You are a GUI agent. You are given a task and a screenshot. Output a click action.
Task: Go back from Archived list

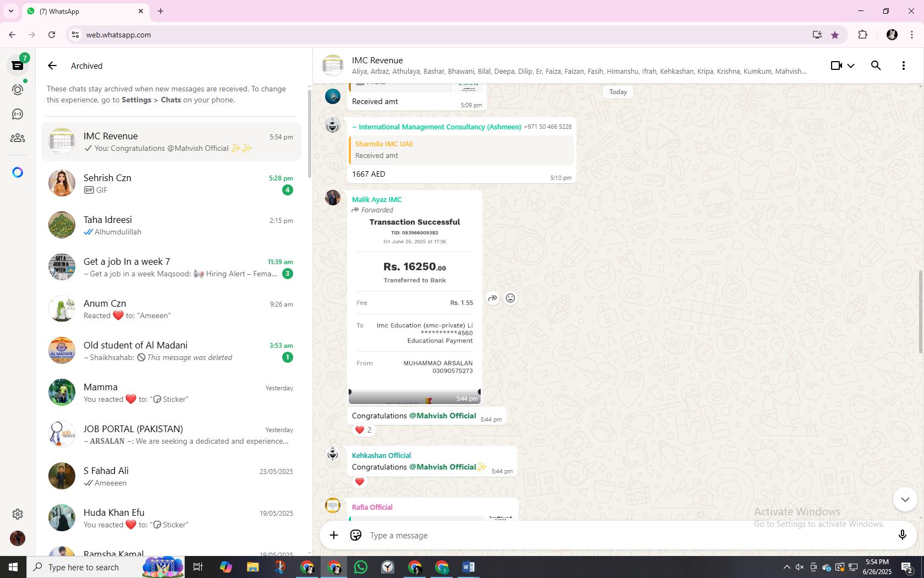pos(52,66)
